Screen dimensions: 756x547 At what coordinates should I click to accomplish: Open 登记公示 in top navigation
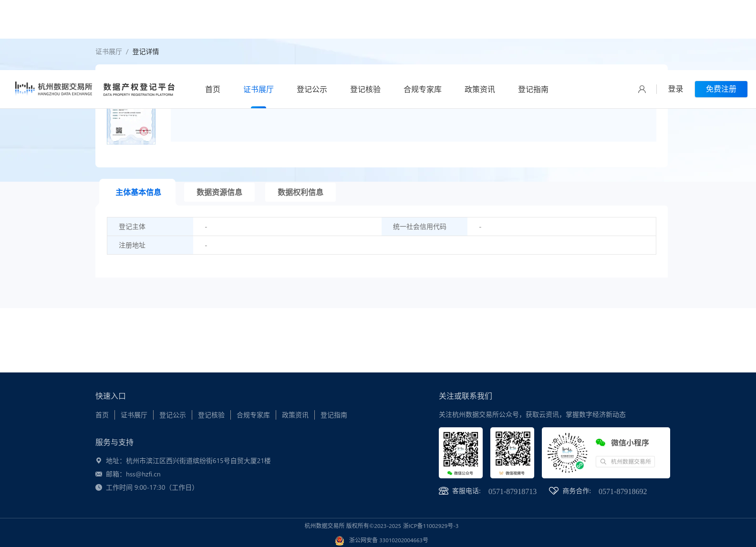coord(312,89)
